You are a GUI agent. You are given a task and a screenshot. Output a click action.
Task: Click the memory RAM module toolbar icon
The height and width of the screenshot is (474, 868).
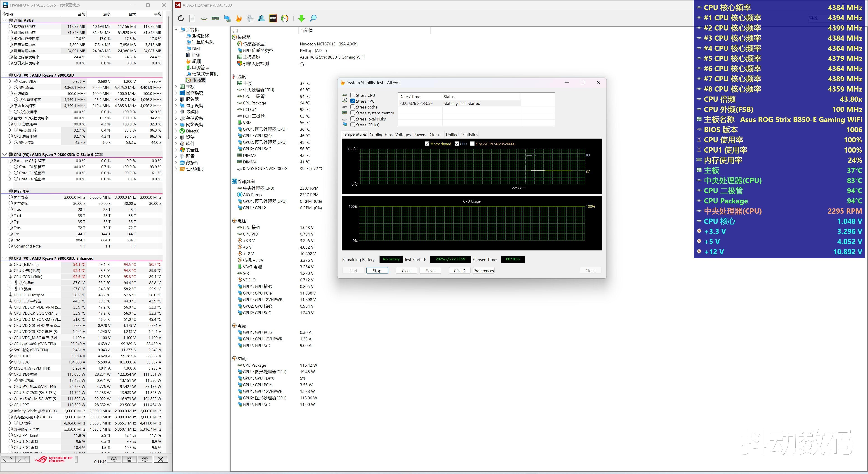[215, 19]
